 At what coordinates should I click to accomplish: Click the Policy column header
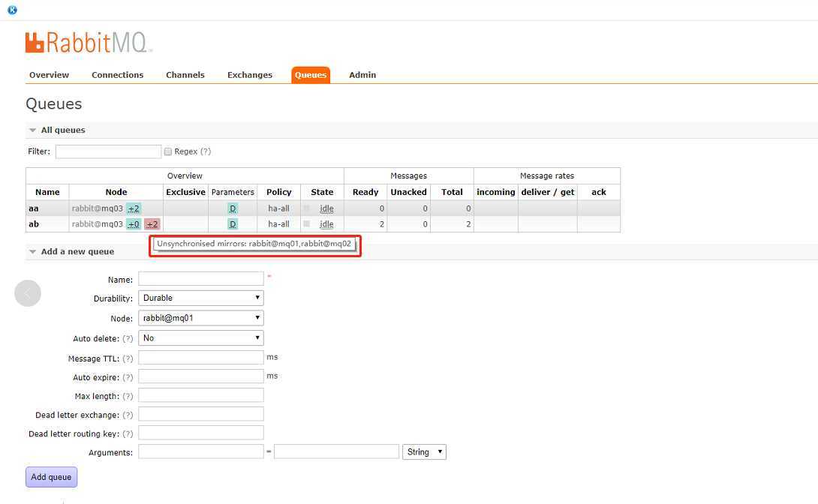pyautogui.click(x=278, y=192)
